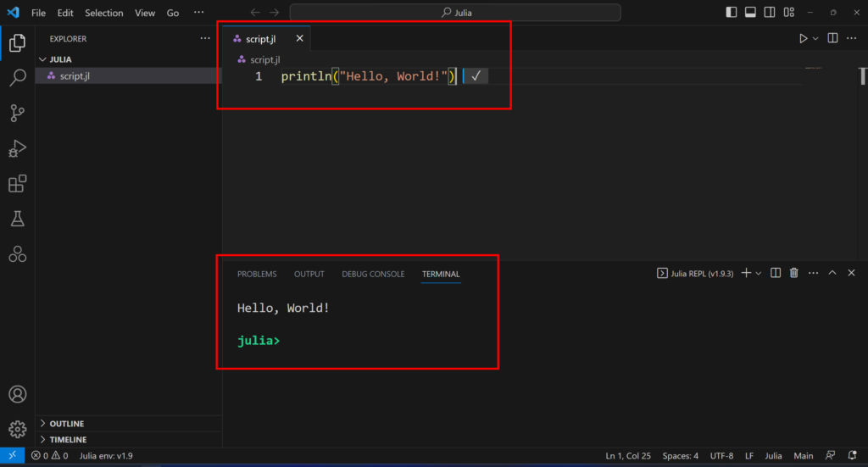Open the Edit menu

coord(64,13)
